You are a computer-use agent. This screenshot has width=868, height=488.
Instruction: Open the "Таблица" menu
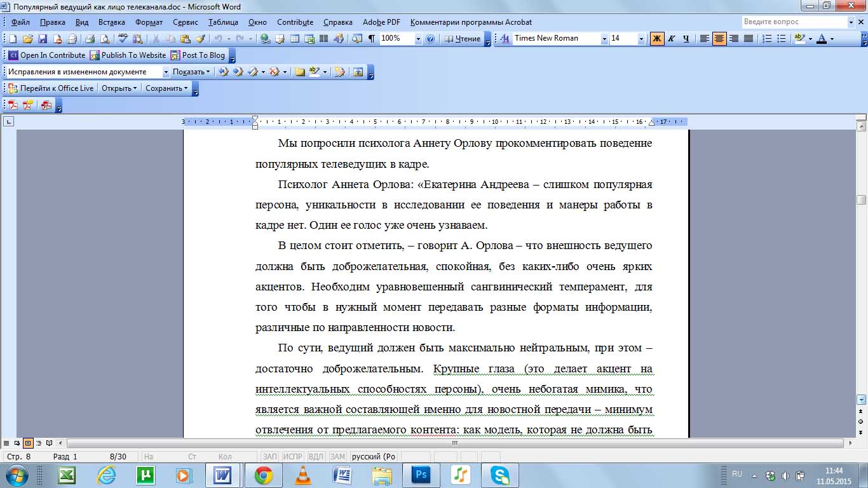tap(223, 22)
